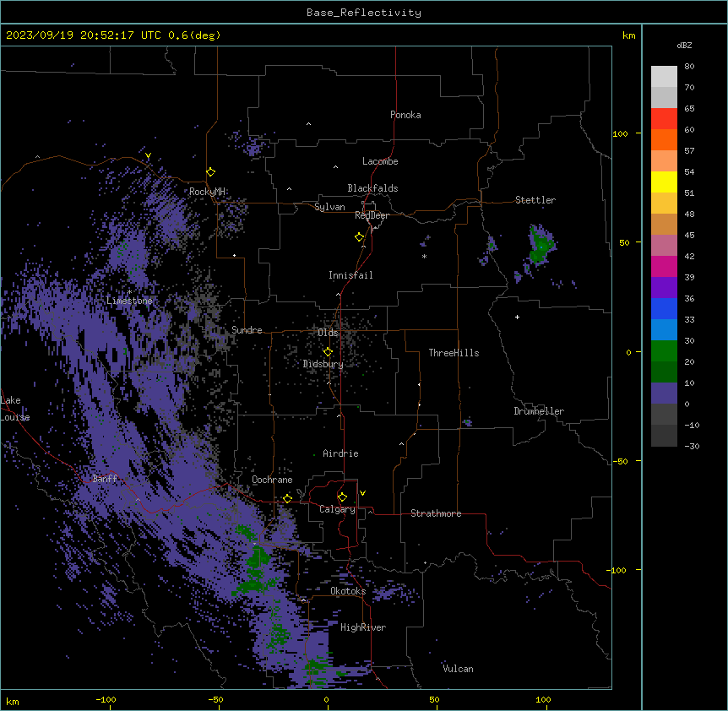Screen dimensions: 728x711
Task: Select the Lacombe city label
Action: coord(380,161)
